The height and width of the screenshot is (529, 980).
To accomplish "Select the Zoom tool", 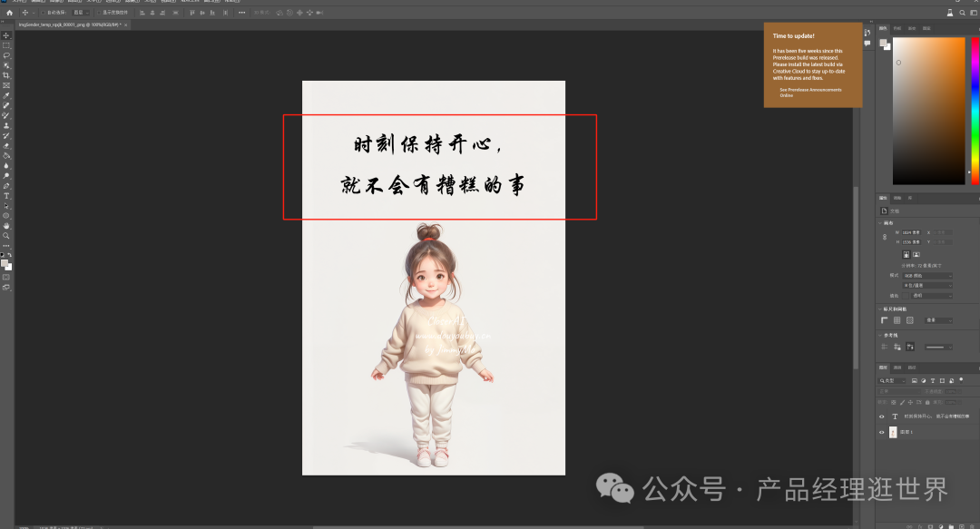I will [x=5, y=236].
